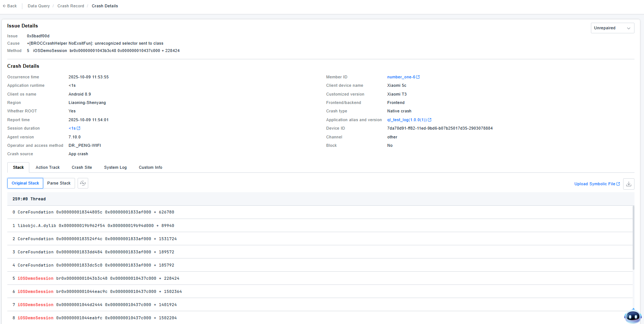
Task: Switch to Parse Stack view
Action: [59, 183]
